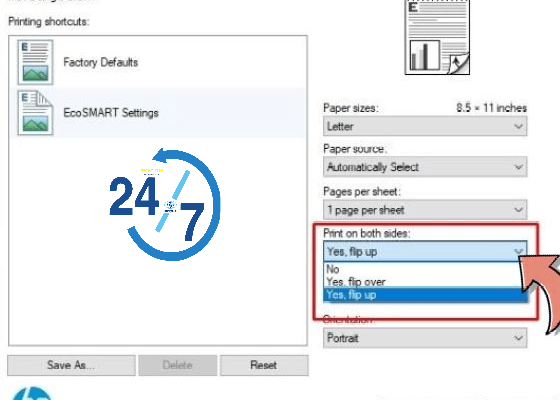Open the Paper sizes Letter dropdown
Viewport: 560px width, 400px height.
pyautogui.click(x=425, y=126)
